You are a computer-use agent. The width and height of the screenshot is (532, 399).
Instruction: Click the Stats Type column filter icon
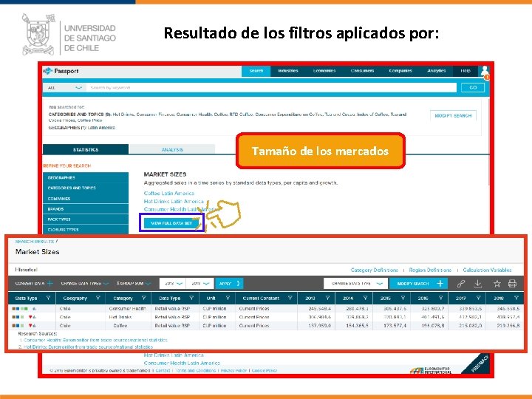[48, 298]
